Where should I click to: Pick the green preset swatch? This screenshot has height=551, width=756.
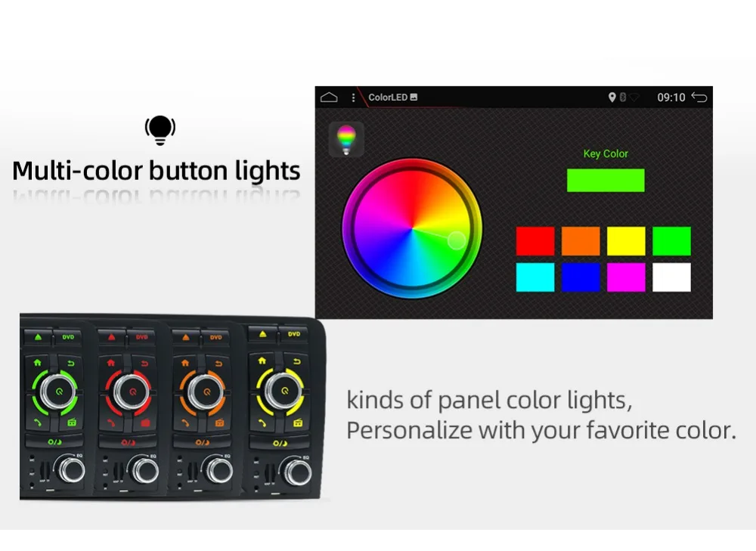click(x=671, y=241)
